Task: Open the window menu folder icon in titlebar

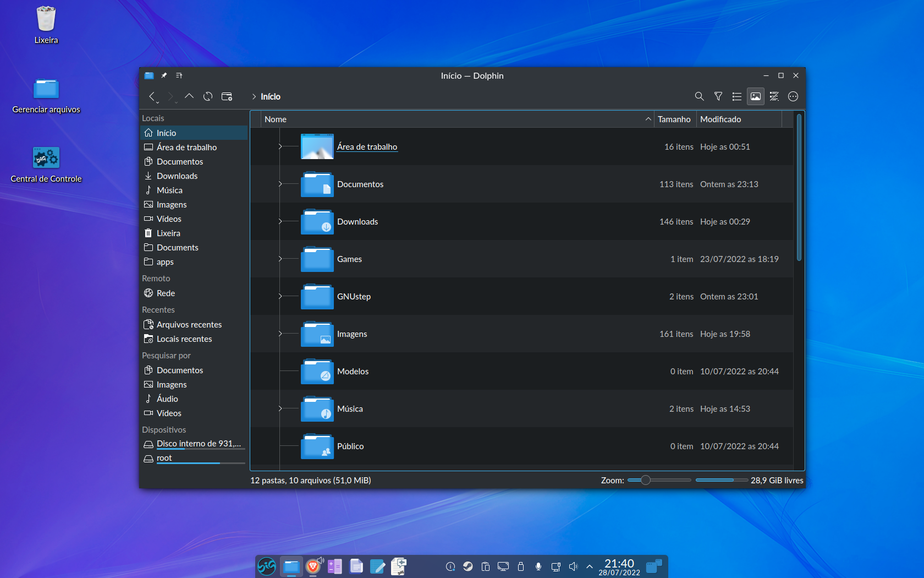Action: click(x=149, y=75)
